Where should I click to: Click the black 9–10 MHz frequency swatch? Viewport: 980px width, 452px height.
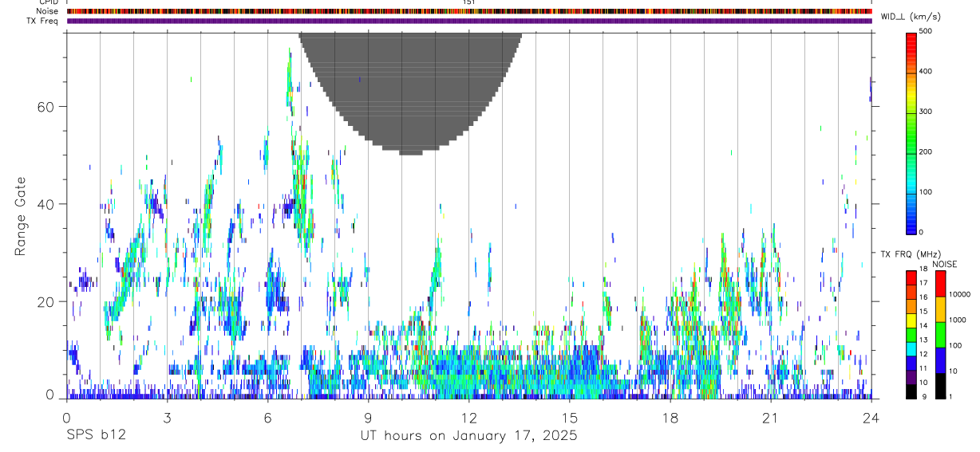coord(912,391)
